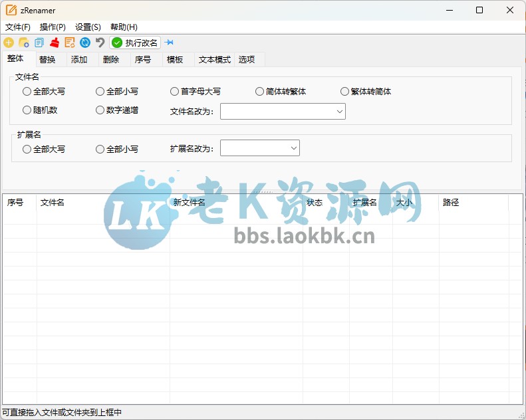This screenshot has width=526, height=420.
Task: Click the blue pin window icon
Action: coord(170,43)
